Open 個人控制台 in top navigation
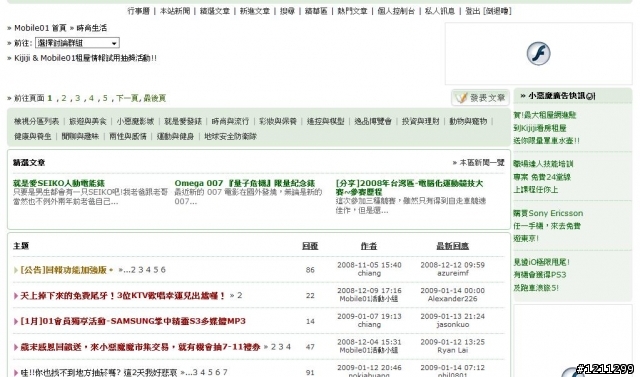Viewport: 640px width, 377px height. tap(396, 11)
